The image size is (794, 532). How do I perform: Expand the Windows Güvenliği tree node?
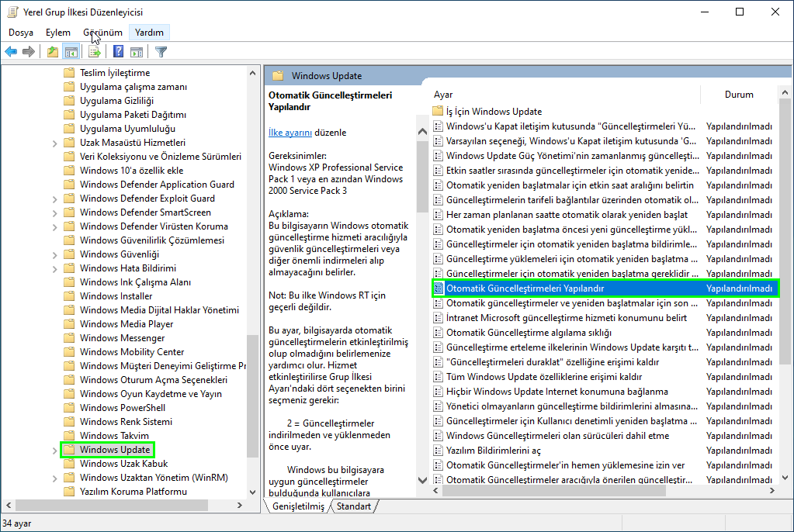click(x=54, y=254)
